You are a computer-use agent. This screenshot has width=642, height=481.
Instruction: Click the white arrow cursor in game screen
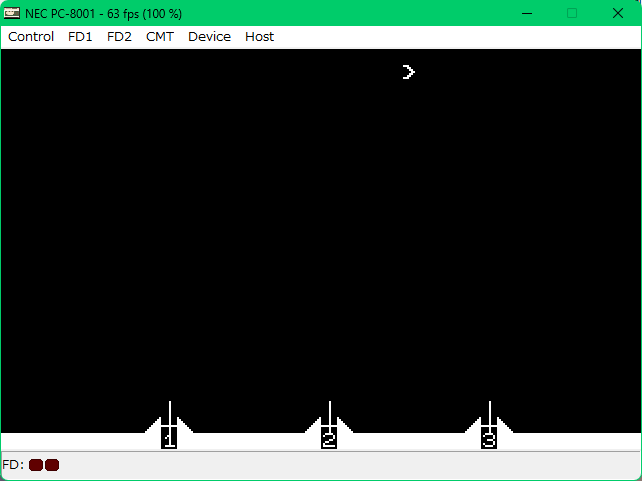408,72
